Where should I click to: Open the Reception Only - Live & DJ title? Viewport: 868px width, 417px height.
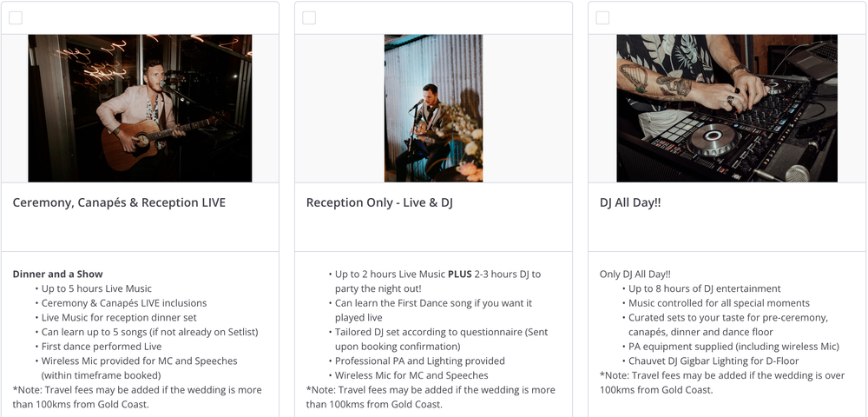pos(379,202)
